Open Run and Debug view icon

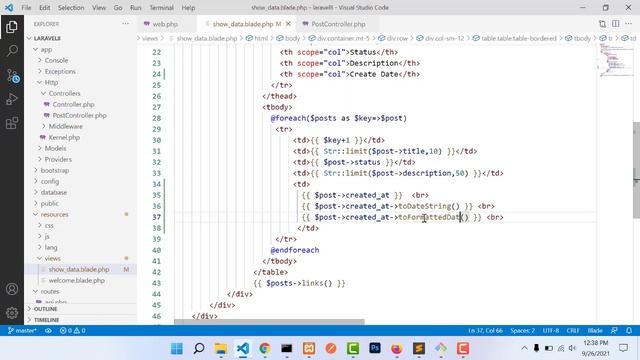tap(12, 99)
